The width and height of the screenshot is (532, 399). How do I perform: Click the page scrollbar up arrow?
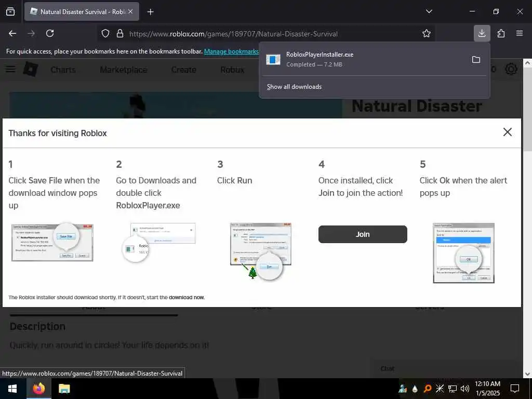pos(527,62)
